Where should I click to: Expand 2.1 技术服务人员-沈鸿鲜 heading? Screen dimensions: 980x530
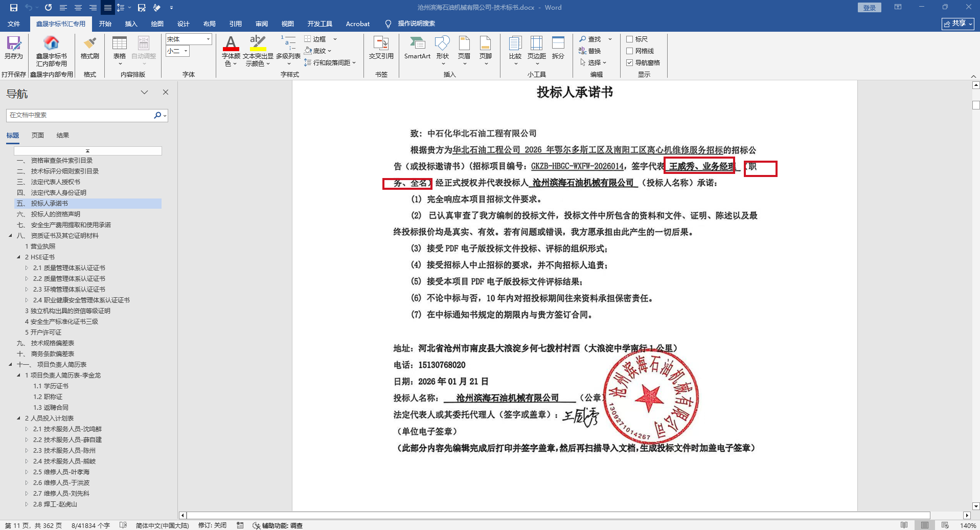(x=27, y=429)
